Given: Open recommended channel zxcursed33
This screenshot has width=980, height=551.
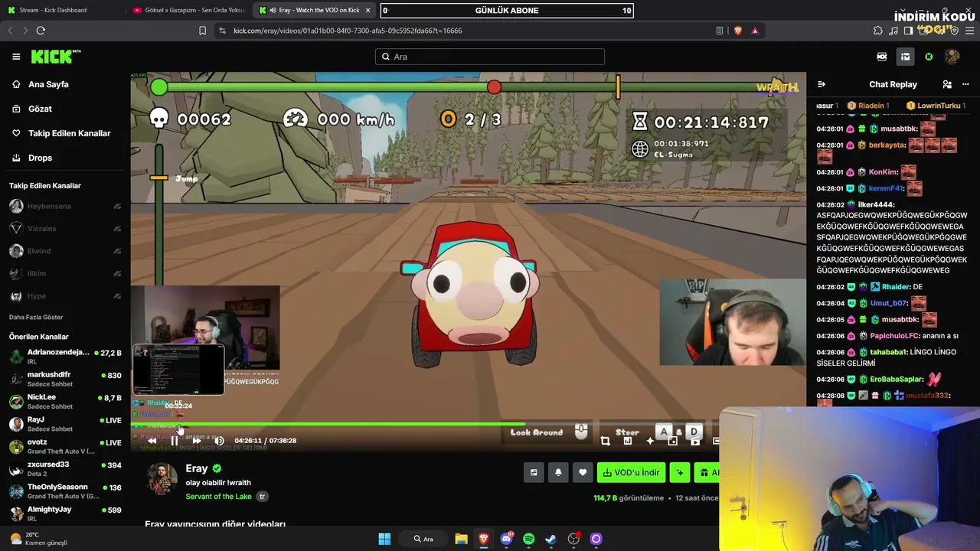Looking at the screenshot, I should [x=65, y=468].
